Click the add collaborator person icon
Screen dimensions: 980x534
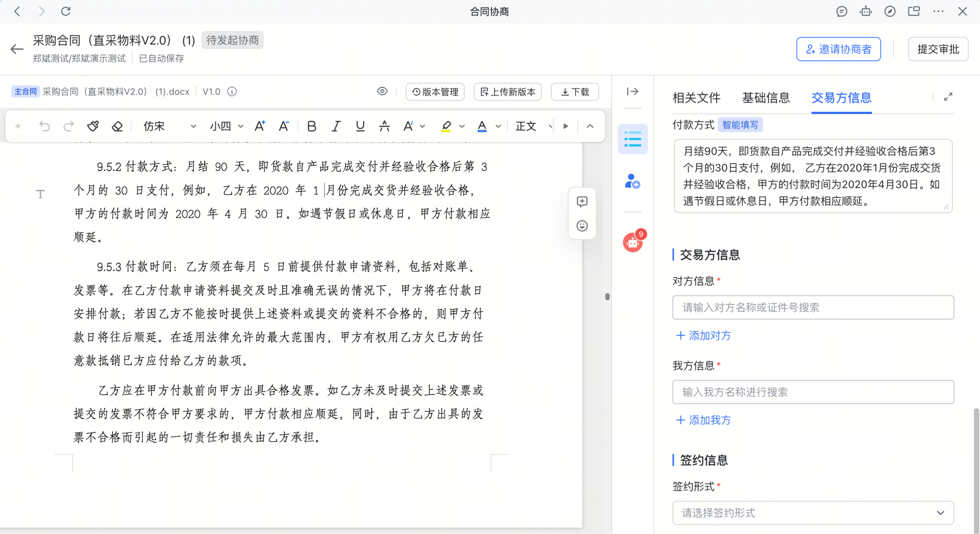tap(632, 181)
